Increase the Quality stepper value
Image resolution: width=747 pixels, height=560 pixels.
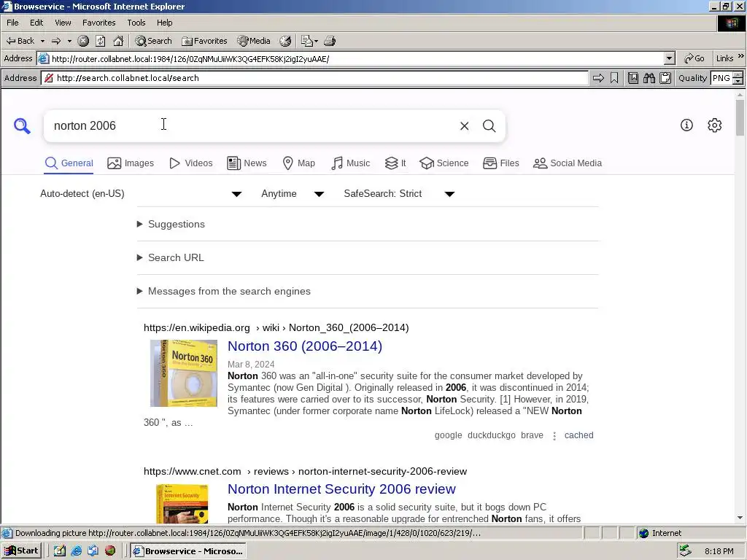point(738,75)
